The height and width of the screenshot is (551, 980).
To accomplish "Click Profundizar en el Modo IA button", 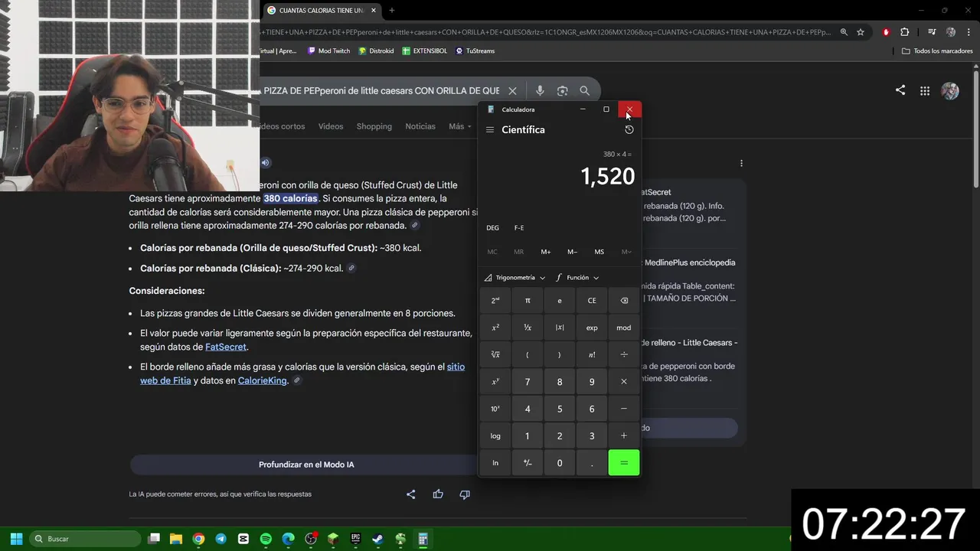I will click(x=306, y=465).
